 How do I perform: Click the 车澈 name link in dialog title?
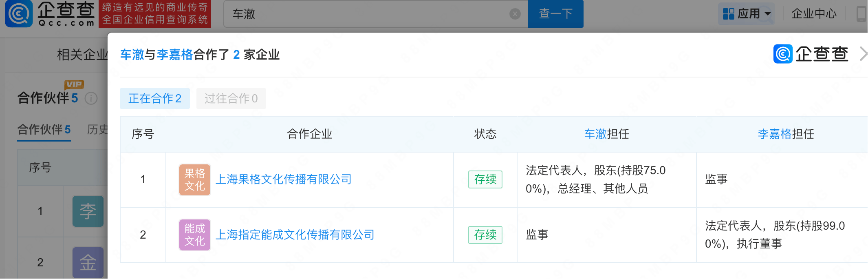coord(132,54)
